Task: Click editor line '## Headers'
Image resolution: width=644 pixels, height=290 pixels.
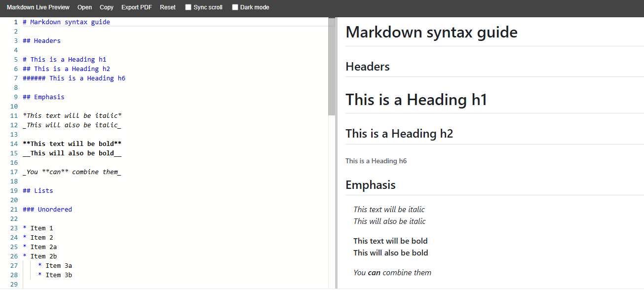Action: click(x=42, y=41)
